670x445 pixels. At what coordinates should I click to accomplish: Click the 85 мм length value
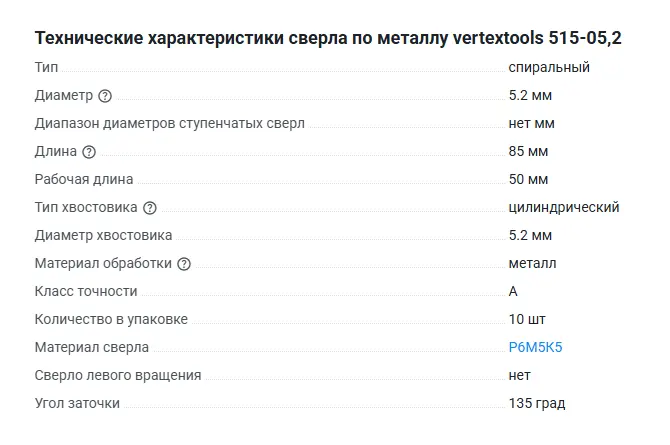[x=528, y=151]
